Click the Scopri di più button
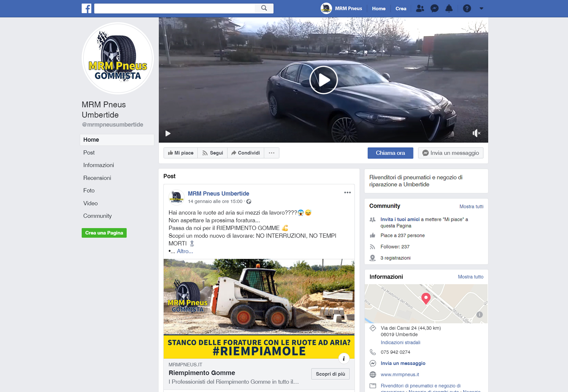The width and height of the screenshot is (568, 392). pos(330,374)
